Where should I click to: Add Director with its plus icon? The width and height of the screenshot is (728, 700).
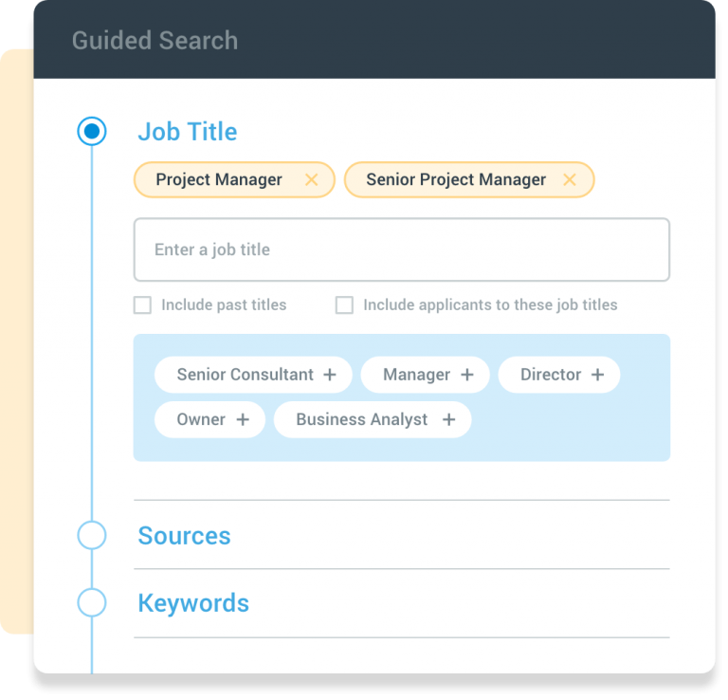597,375
